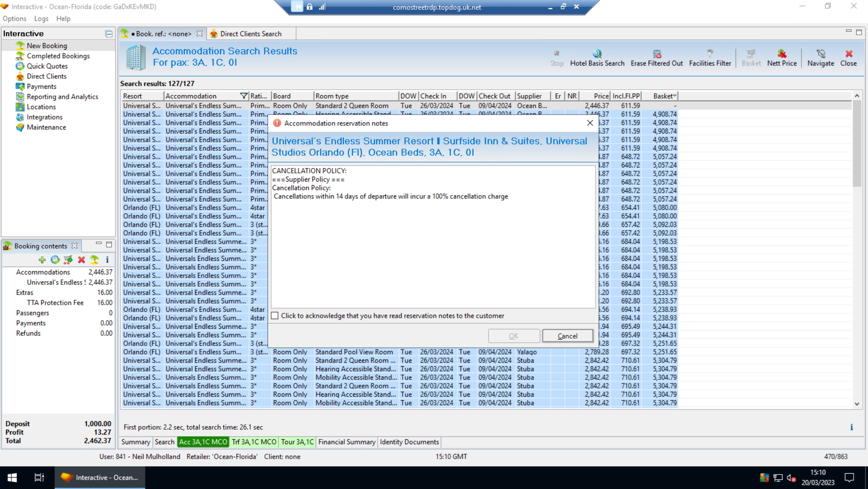Open the Logs menu
Viewport: 868px width, 489px height.
41,19
